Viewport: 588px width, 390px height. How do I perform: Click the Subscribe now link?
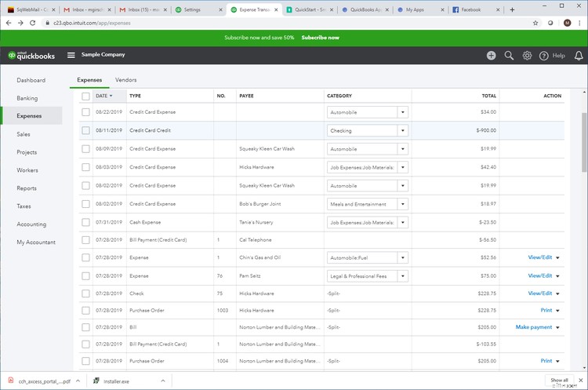pos(320,37)
